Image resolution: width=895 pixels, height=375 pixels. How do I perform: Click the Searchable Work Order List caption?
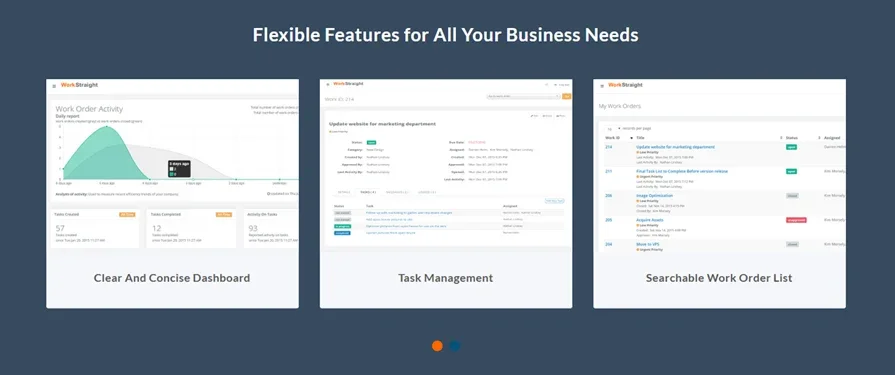[719, 279]
